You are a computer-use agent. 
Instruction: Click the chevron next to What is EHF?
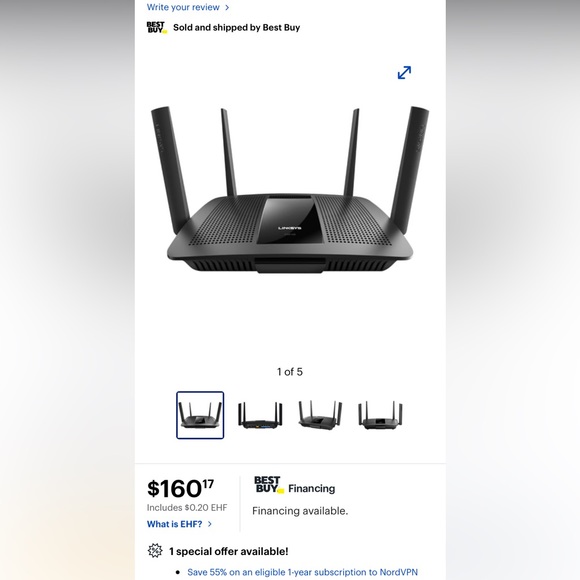point(210,524)
